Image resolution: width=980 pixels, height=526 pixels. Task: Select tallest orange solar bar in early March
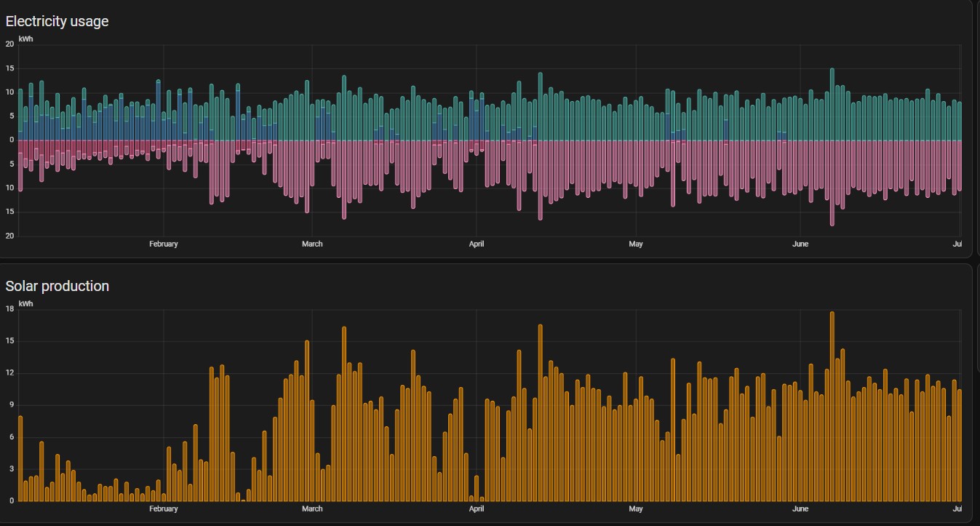(x=344, y=415)
